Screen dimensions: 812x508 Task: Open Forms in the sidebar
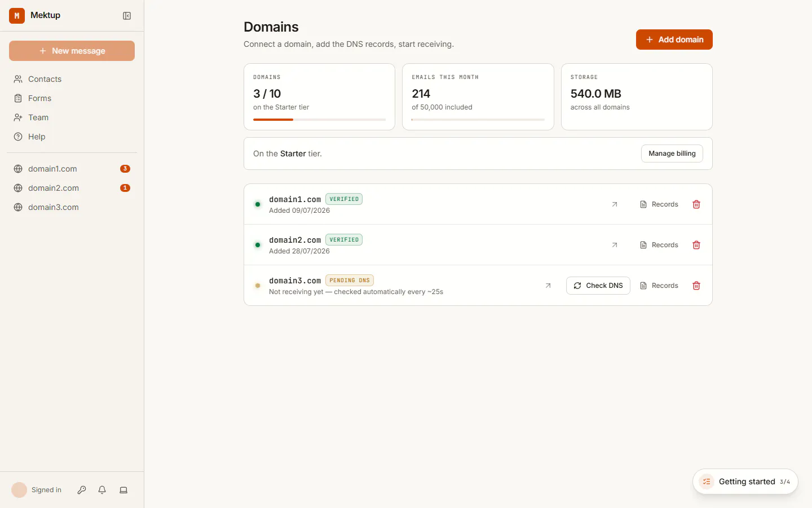click(72, 98)
